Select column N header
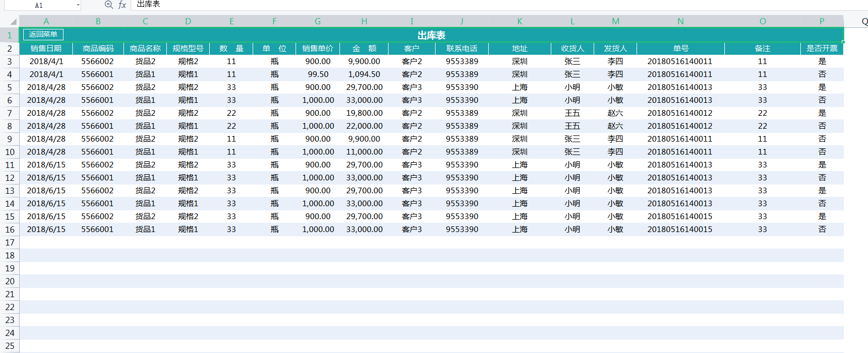This screenshot has width=868, height=353. (680, 21)
